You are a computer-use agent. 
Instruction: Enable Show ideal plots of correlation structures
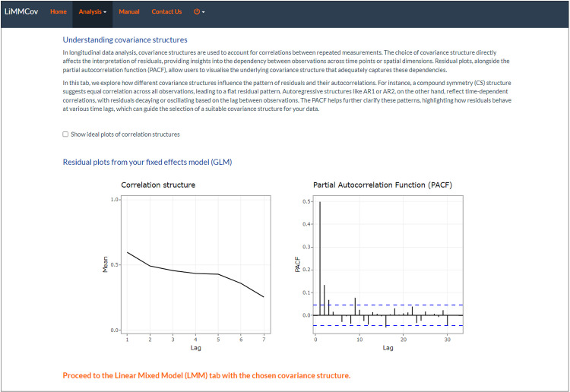(x=65, y=134)
